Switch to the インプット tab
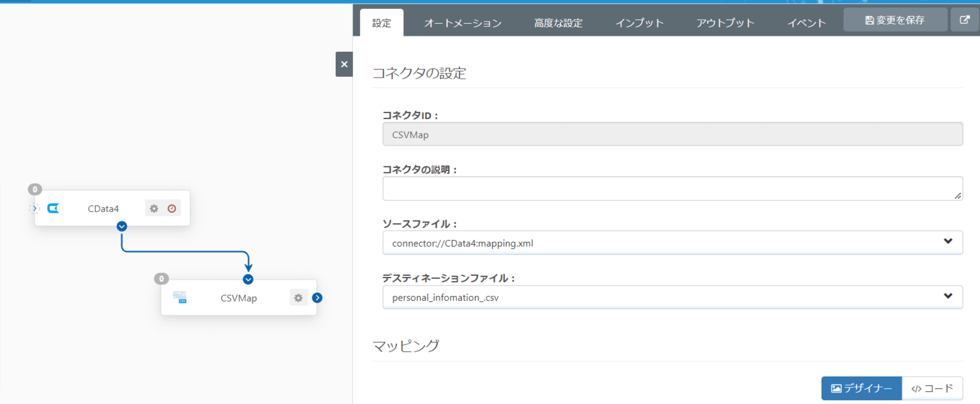980x404 pixels. (639, 23)
